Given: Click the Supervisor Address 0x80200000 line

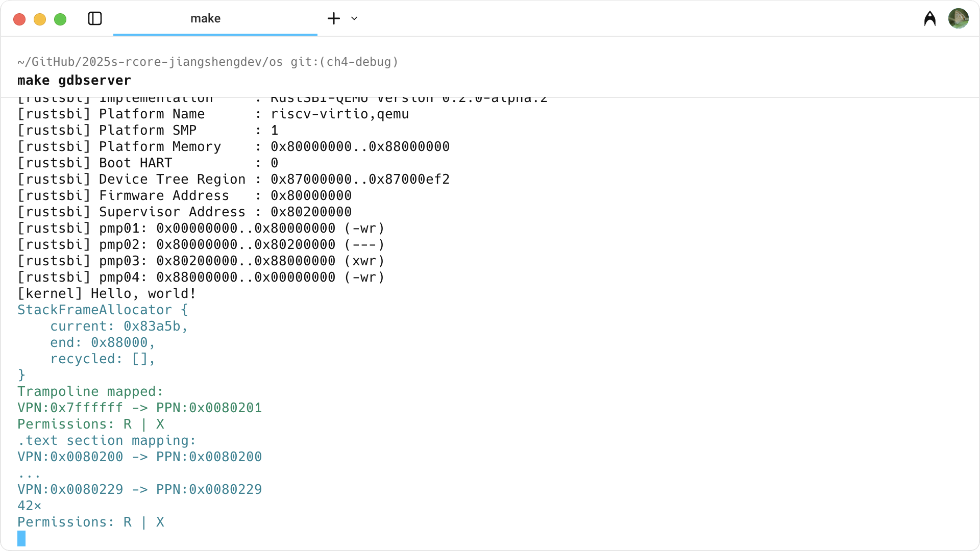Looking at the screenshot, I should tap(184, 212).
